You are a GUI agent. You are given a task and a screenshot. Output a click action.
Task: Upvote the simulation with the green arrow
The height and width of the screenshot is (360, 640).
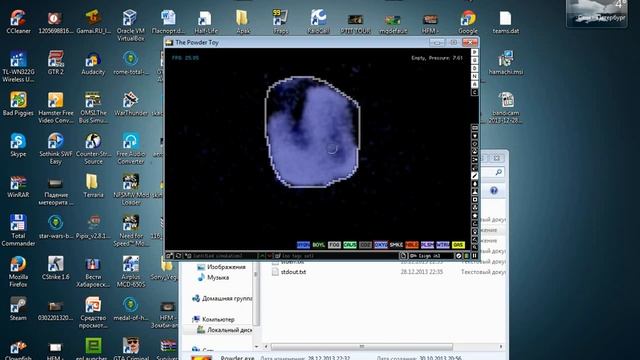click(x=262, y=256)
